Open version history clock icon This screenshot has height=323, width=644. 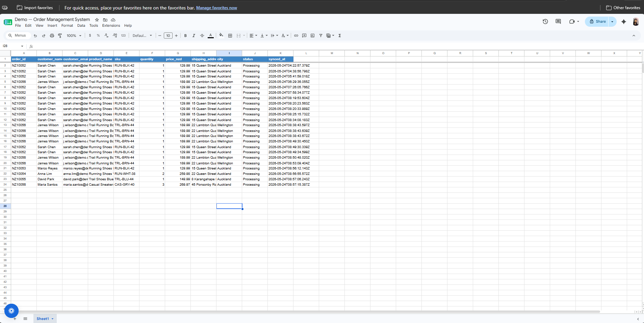pos(545,21)
